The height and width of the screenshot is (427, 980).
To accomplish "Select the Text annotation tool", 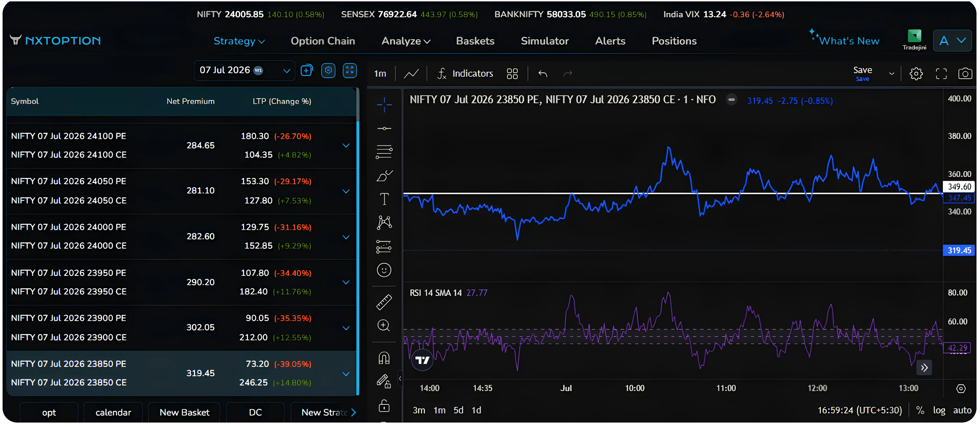I will coord(384,199).
